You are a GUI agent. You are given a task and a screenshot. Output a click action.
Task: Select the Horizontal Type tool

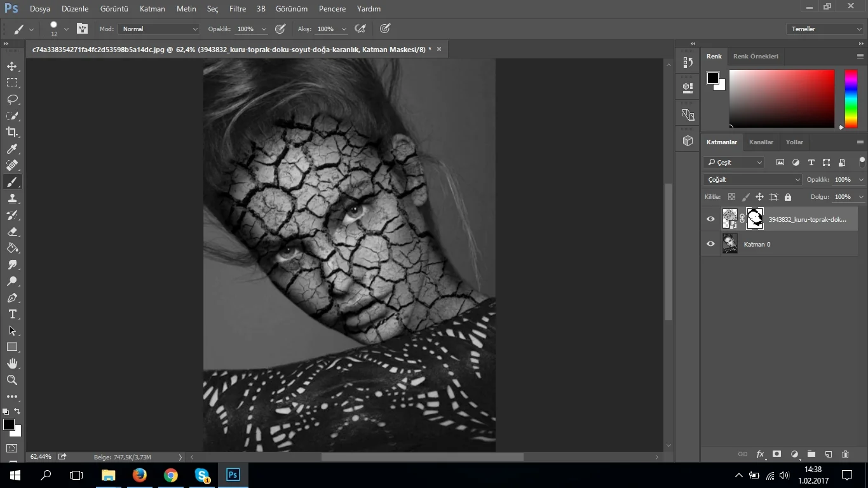pyautogui.click(x=12, y=314)
